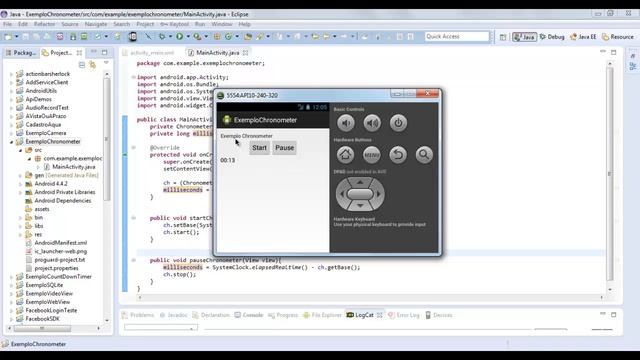Open the File menu
The width and height of the screenshot is (640, 360).
7,24
